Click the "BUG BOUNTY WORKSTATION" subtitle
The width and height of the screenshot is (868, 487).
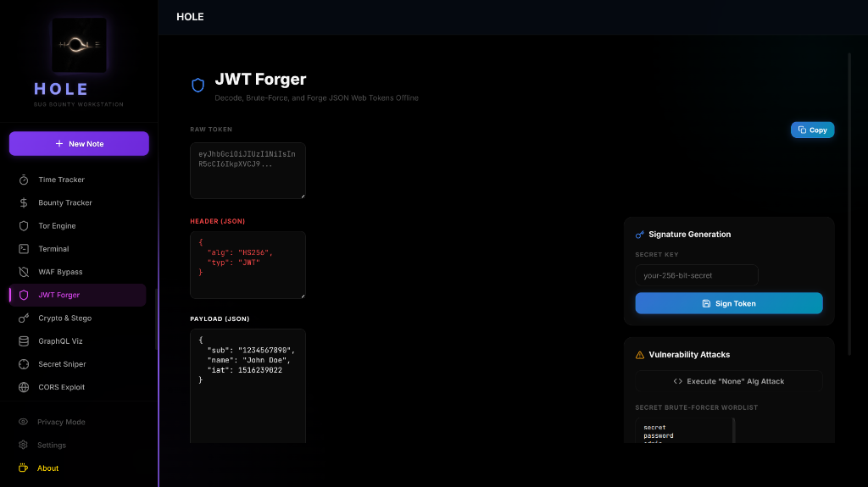click(x=79, y=104)
